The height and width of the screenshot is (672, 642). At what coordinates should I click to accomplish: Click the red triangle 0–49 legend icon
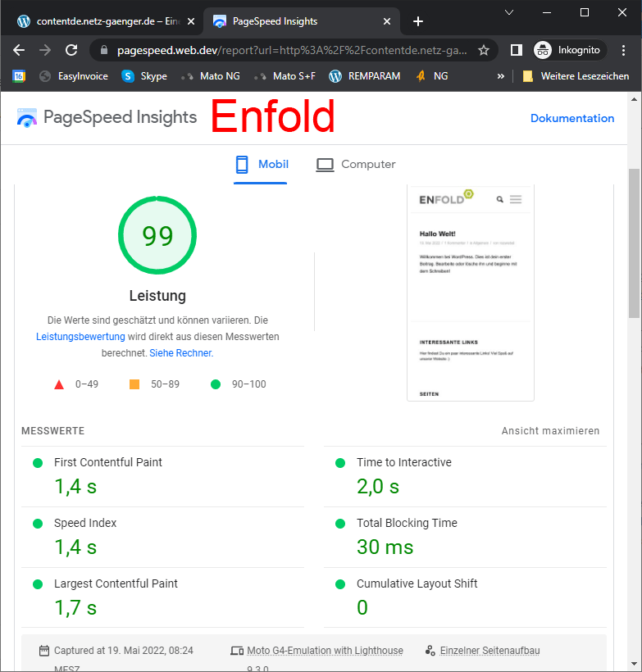pos(59,384)
